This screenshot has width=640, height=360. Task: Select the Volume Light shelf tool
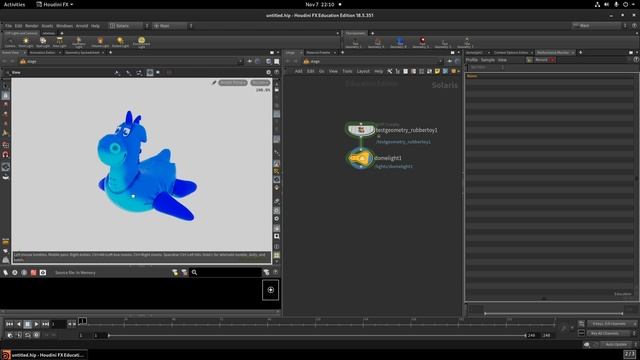click(x=100, y=42)
